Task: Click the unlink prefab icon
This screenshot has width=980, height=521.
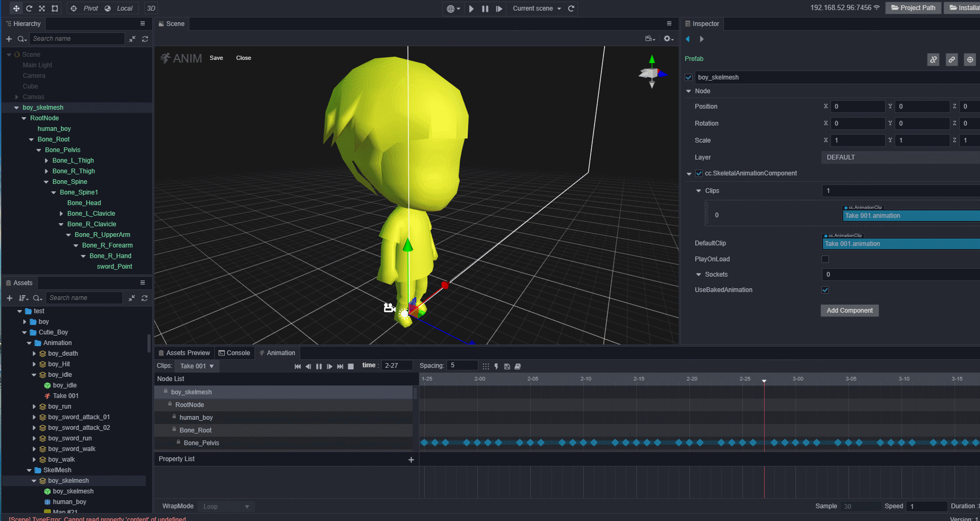Action: click(933, 60)
